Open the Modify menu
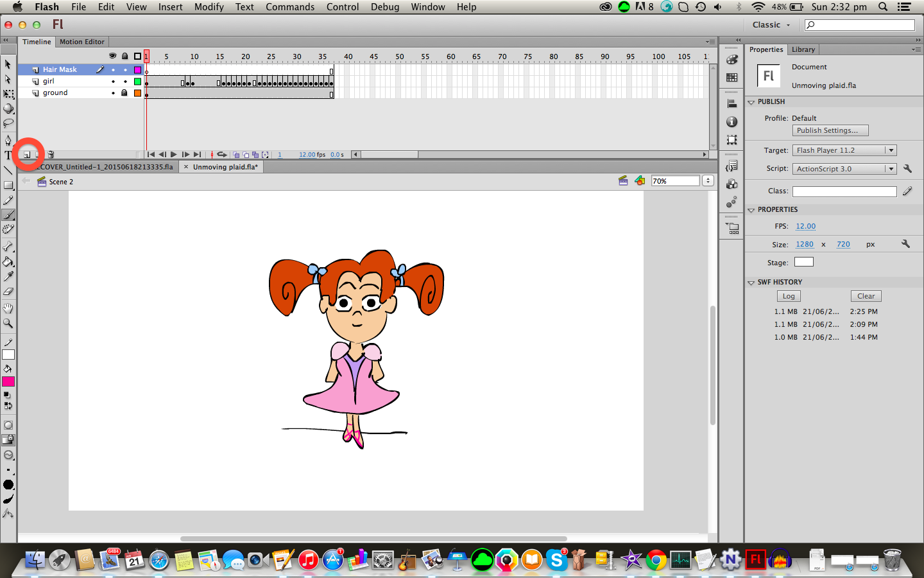 [209, 7]
